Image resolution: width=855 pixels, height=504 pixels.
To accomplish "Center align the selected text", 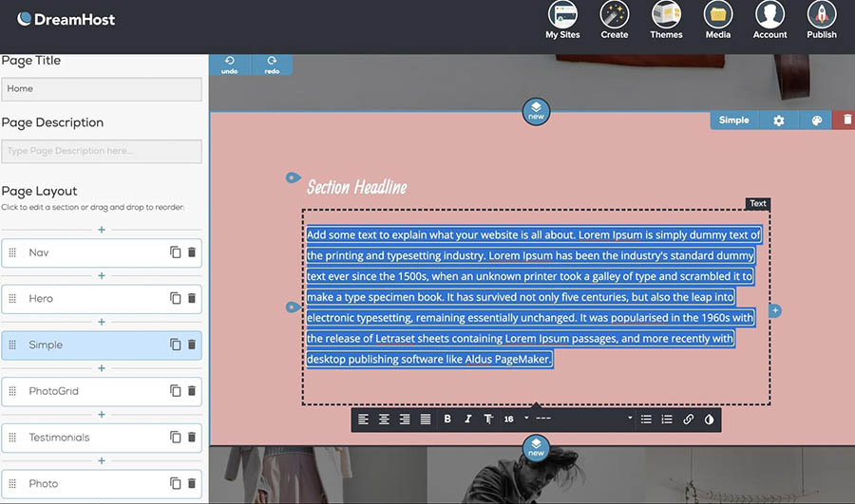I will [384, 420].
